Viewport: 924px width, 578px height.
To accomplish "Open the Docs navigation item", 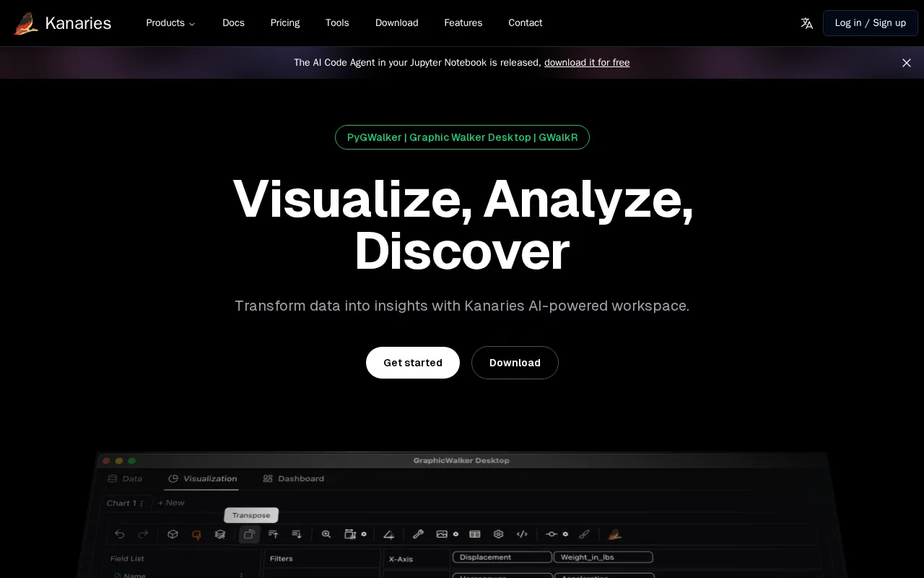I will click(233, 23).
